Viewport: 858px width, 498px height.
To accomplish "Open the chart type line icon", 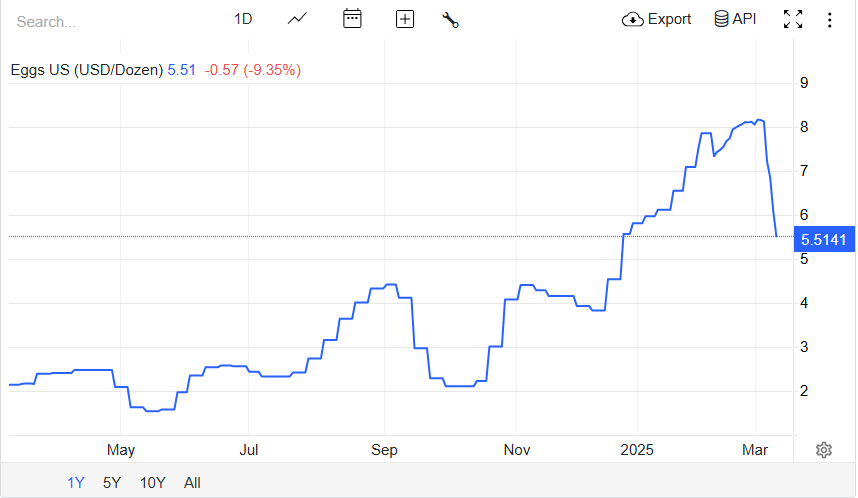I will pos(297,19).
